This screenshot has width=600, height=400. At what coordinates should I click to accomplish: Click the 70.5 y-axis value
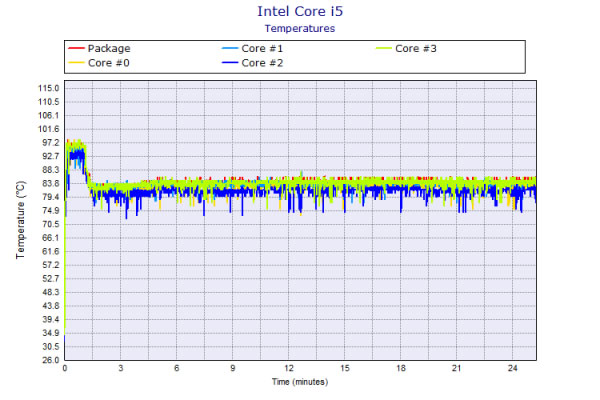[x=51, y=224]
